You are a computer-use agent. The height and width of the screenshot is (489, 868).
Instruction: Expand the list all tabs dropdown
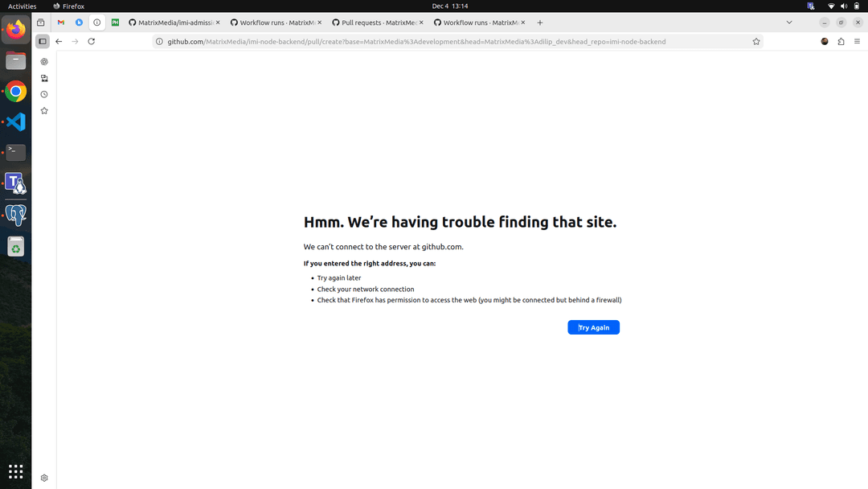coord(789,23)
